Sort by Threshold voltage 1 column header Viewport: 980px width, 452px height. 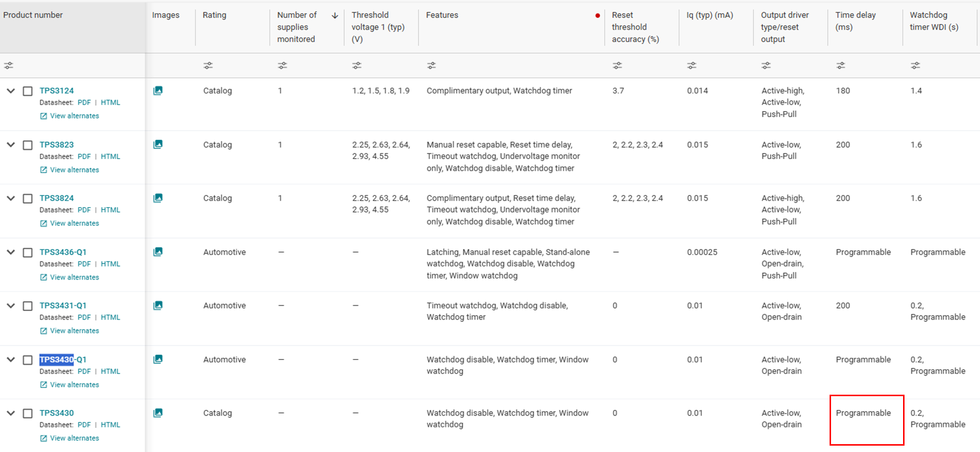point(378,27)
